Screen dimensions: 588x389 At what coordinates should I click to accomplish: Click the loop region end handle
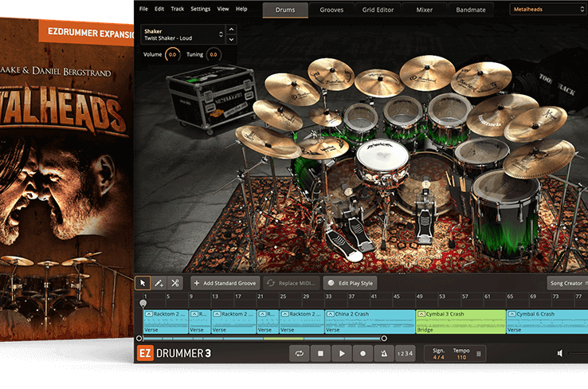click(384, 338)
